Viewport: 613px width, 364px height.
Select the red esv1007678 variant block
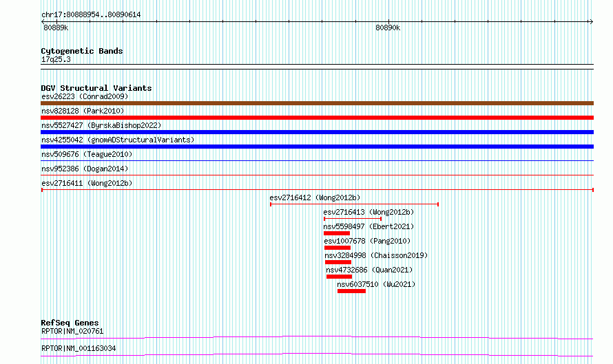point(337,248)
